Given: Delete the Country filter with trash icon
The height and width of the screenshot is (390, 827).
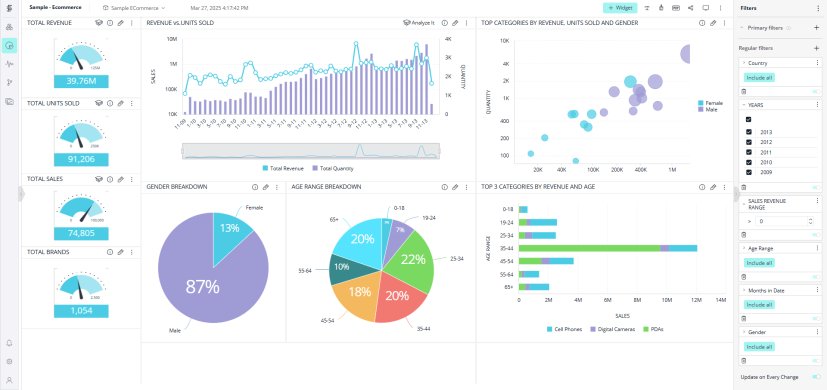Looking at the screenshot, I should 744,91.
